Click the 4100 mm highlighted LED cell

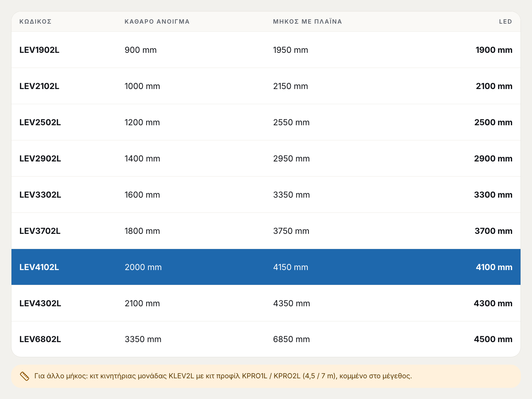click(x=494, y=267)
